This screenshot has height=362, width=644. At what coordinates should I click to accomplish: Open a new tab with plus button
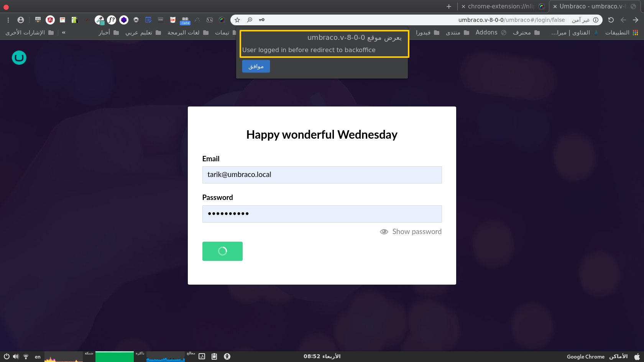tap(449, 7)
